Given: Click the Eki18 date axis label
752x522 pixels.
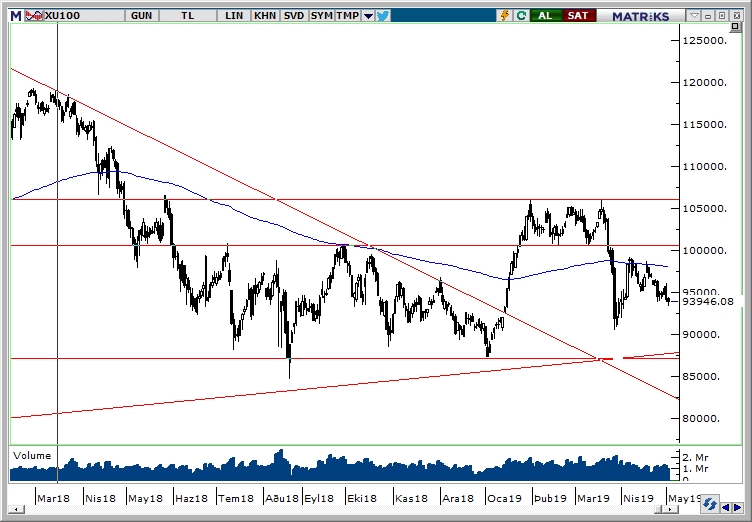Looking at the screenshot, I should tap(362, 498).
